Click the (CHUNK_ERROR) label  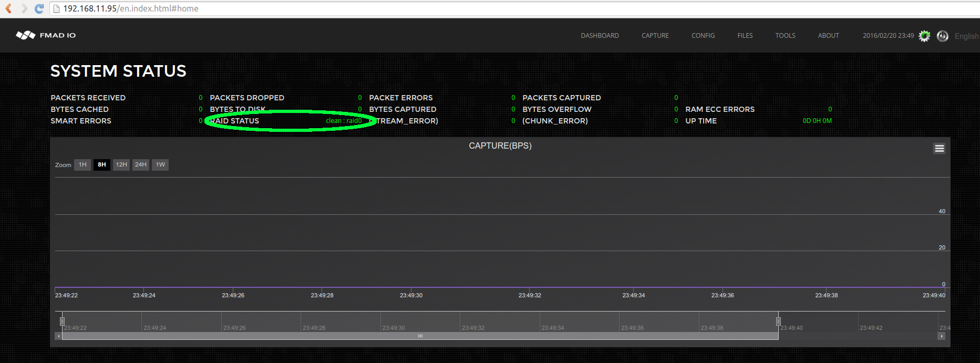[x=555, y=121]
